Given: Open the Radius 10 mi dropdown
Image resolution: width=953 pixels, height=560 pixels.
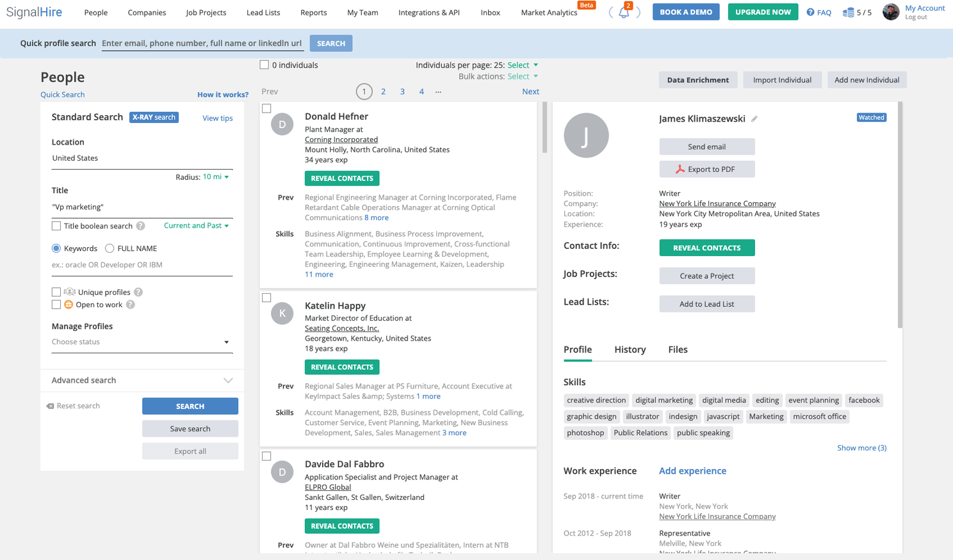Looking at the screenshot, I should point(216,177).
